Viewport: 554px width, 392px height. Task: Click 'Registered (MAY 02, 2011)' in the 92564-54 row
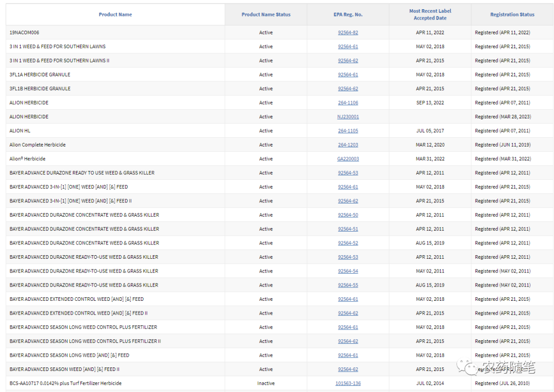pyautogui.click(x=502, y=271)
